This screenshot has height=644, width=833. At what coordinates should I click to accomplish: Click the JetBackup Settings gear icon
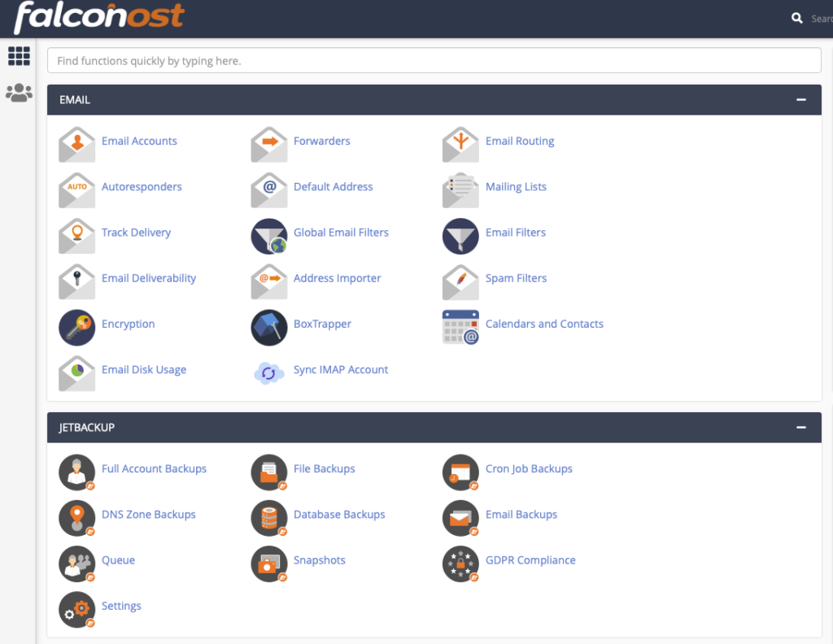[x=76, y=608]
